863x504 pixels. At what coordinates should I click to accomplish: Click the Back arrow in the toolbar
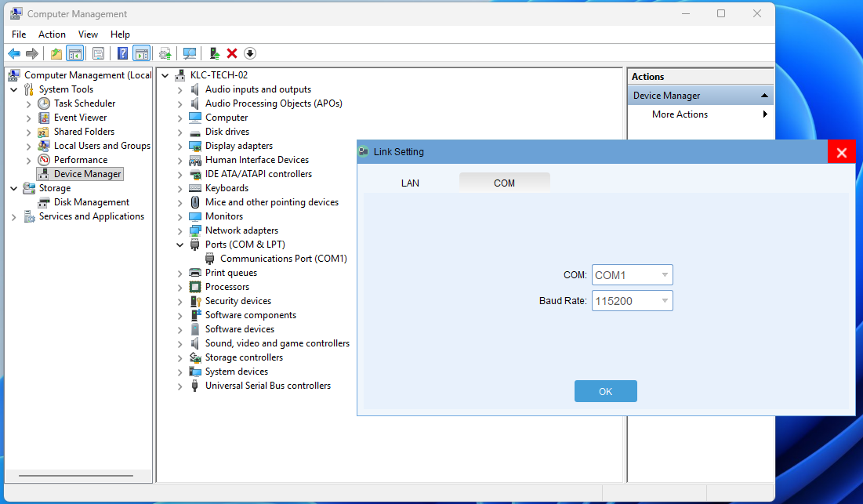(14, 53)
